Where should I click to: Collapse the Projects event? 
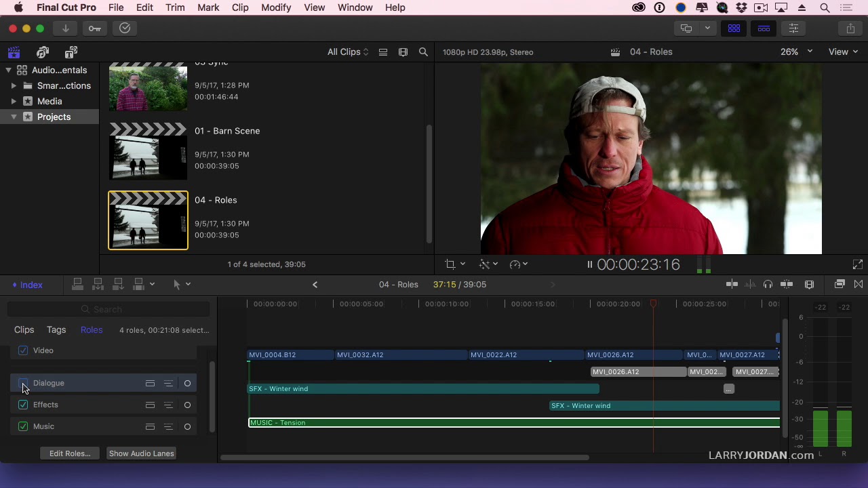14,117
